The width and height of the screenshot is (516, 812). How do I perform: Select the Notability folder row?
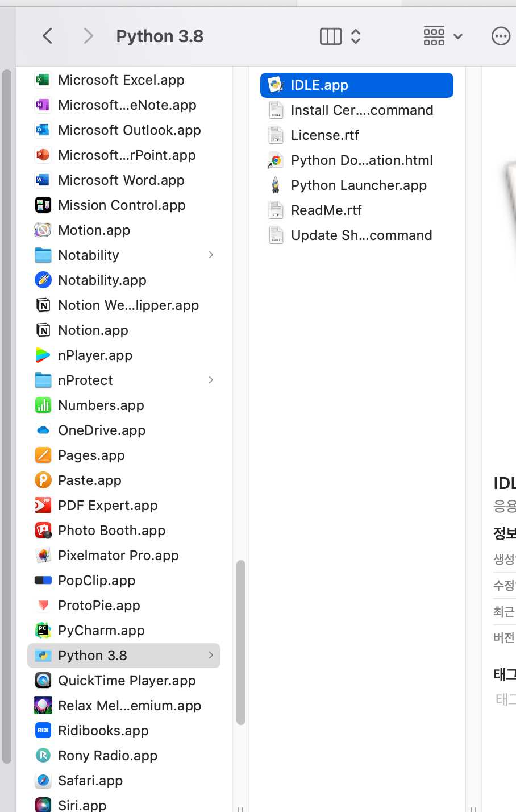[x=124, y=255]
